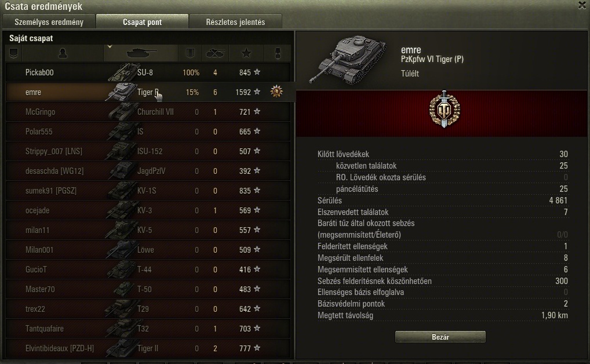Image resolution: width=590 pixels, height=364 pixels.
Task: Close the battle results window
Action: (x=582, y=5)
